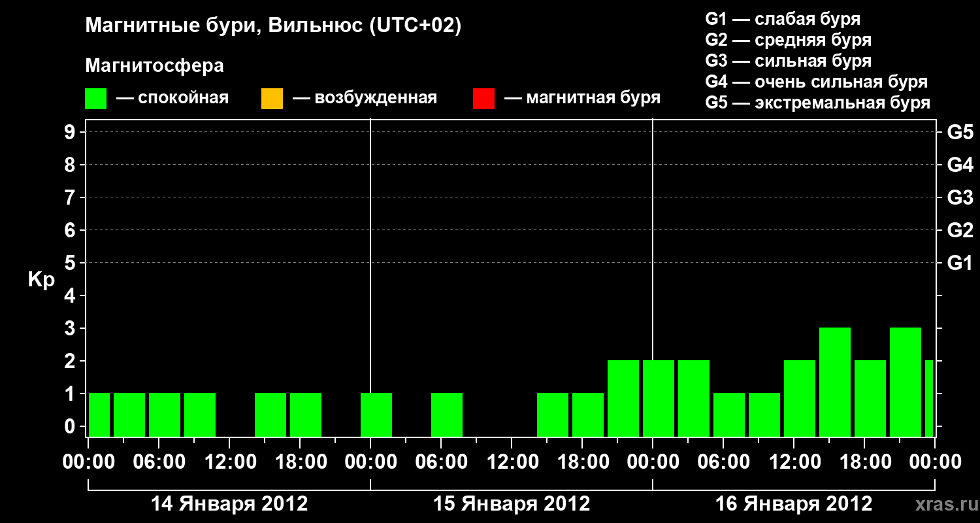Click the chart title 'Магнитные бури, Вильнюс (UTC+02)'
The width and height of the screenshot is (980, 523).
click(x=273, y=26)
